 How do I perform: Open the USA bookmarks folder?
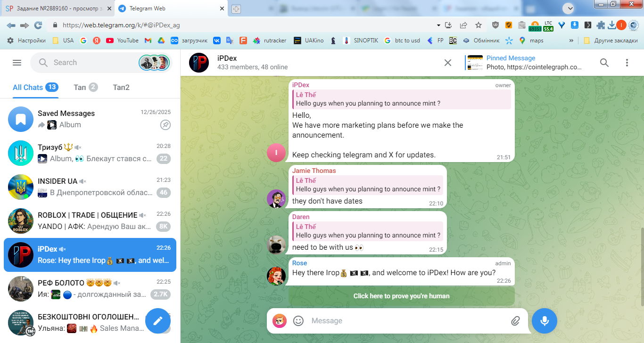(63, 41)
